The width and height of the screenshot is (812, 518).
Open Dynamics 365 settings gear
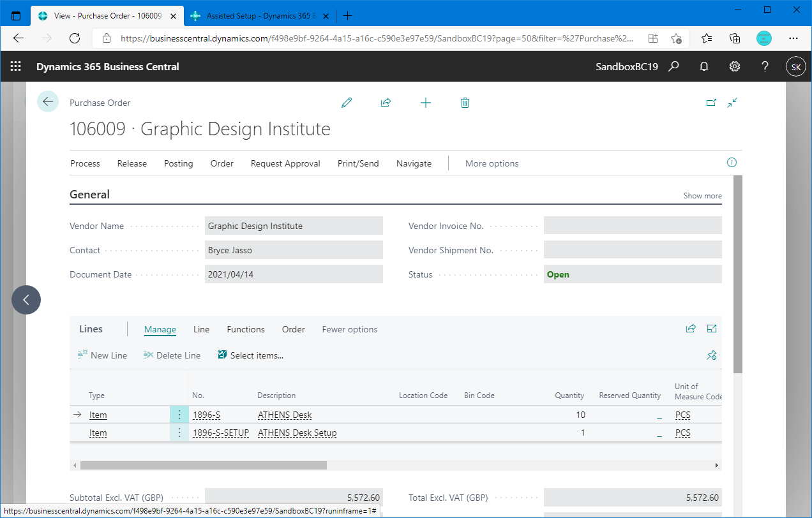(x=735, y=66)
